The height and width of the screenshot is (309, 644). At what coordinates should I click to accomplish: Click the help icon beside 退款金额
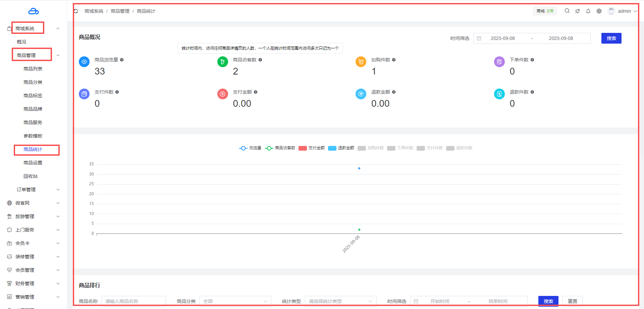click(394, 92)
